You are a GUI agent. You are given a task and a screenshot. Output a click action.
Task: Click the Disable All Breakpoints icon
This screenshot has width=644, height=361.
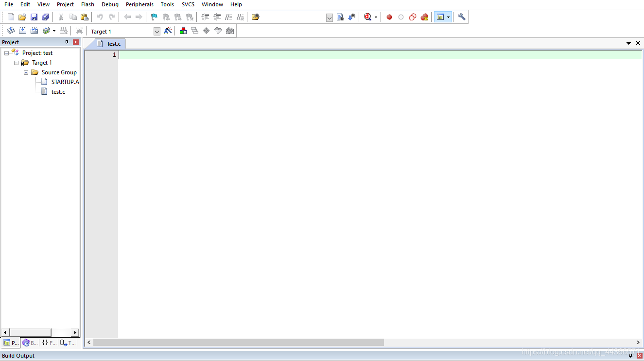coord(413,17)
